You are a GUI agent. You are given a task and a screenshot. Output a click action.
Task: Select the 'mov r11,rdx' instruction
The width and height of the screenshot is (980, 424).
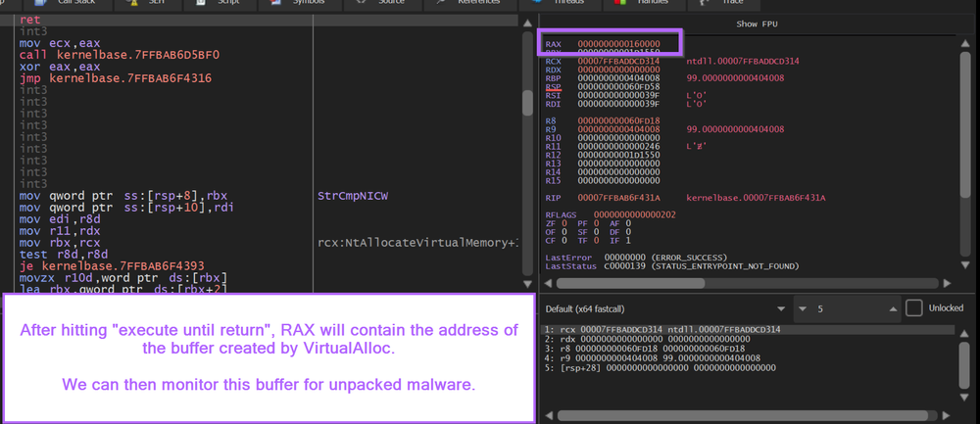(60, 231)
